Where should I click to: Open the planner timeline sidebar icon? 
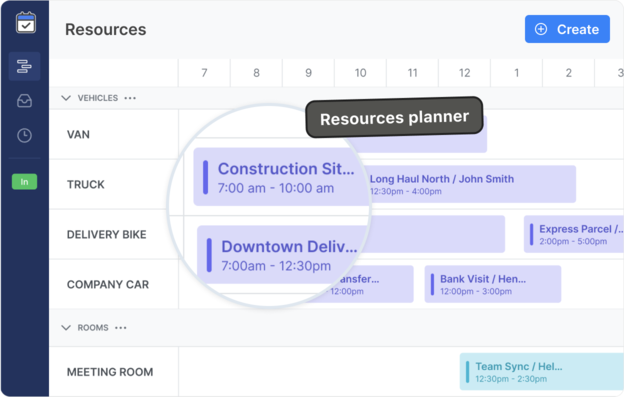point(24,66)
